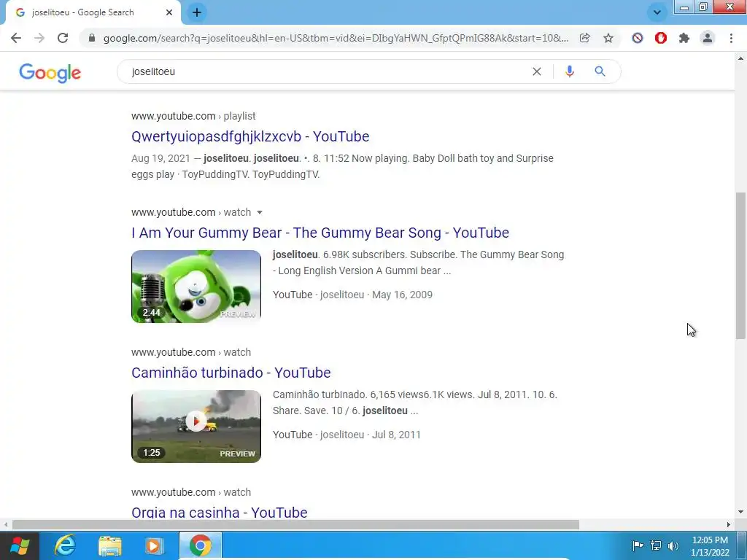Open the Extensions puzzle-piece menu

[x=684, y=38]
